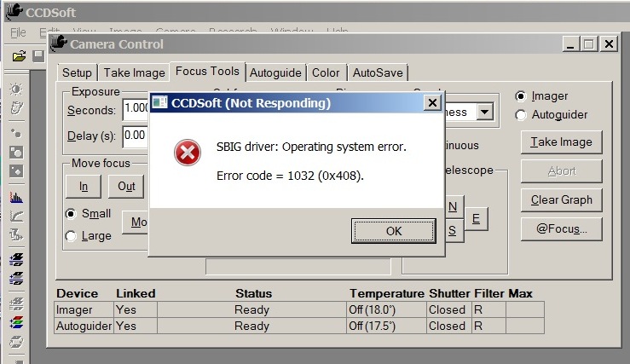630x364 pixels.
Task: Click the open folder toolbar icon
Action: tap(19, 56)
